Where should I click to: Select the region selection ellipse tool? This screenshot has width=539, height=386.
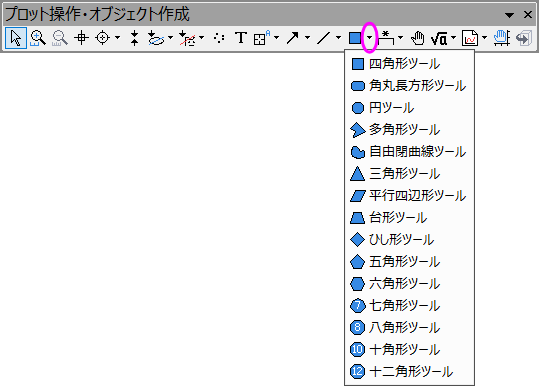(x=156, y=38)
